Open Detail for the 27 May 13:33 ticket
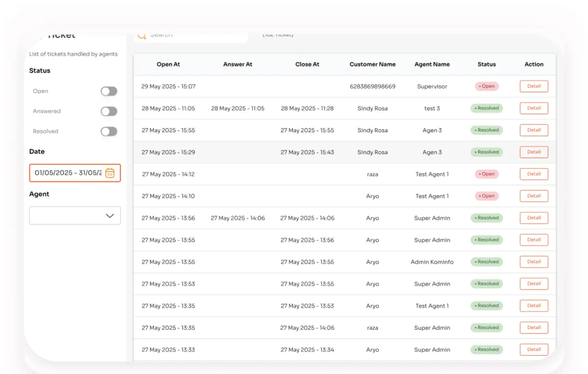The image size is (588, 374). click(534, 350)
